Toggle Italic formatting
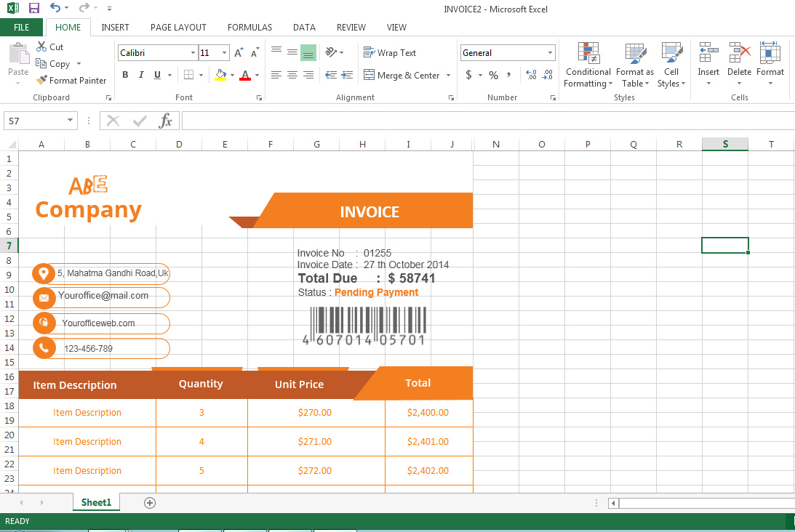Image resolution: width=795 pixels, height=532 pixels. click(x=140, y=75)
